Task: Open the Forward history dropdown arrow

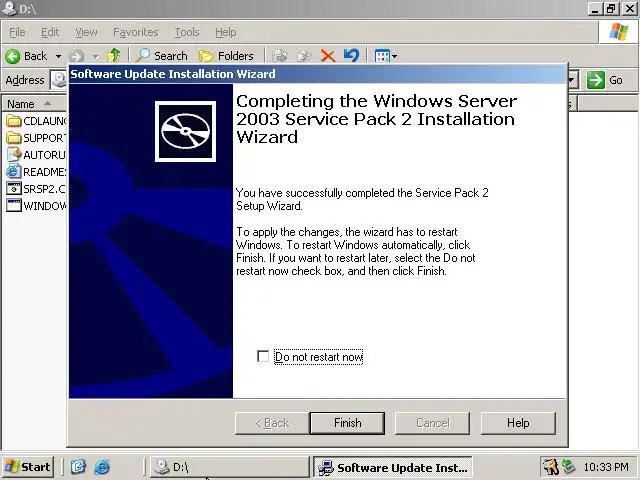Action: click(96, 56)
